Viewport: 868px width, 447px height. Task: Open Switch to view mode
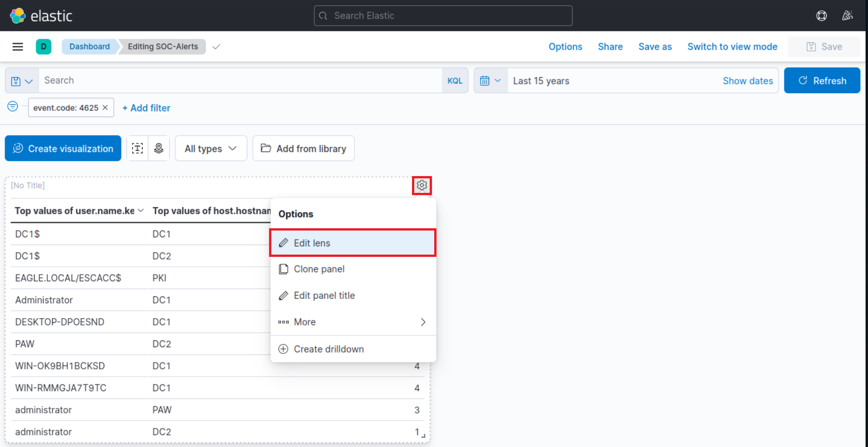click(x=732, y=46)
